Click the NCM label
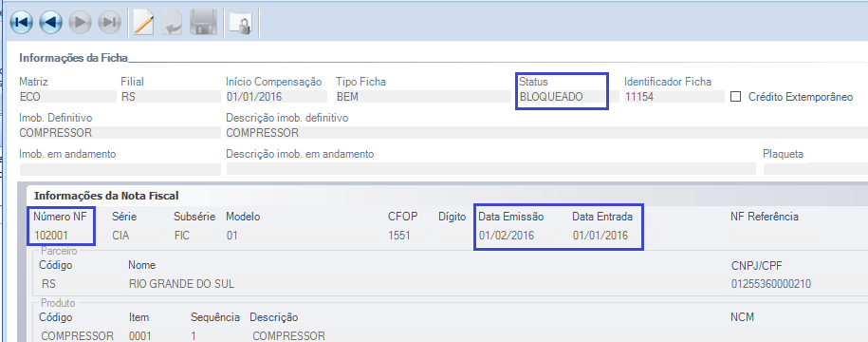This screenshot has width=868, height=342. coord(743,317)
